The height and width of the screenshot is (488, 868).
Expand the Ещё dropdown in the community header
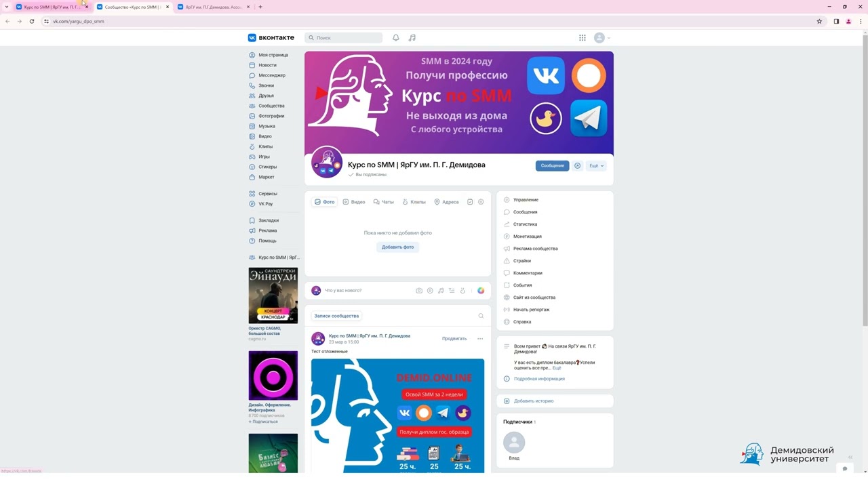tap(597, 165)
